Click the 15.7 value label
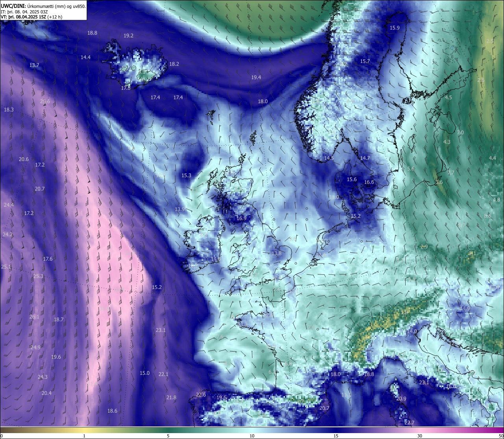 tap(365, 61)
